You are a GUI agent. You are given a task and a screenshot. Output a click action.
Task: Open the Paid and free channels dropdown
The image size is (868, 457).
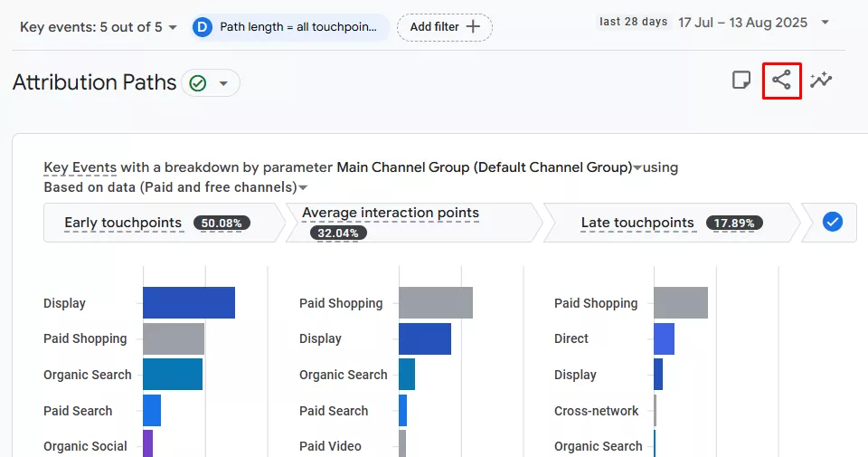(303, 188)
